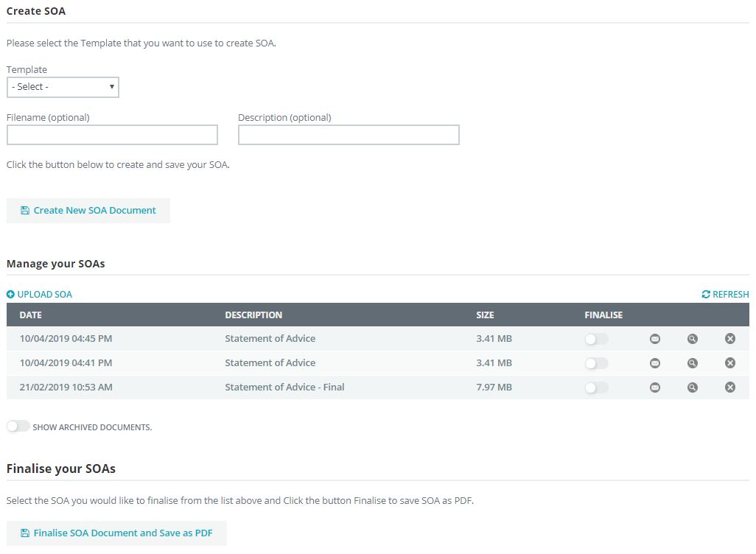Image resolution: width=756 pixels, height=554 pixels.
Task: Focus the Filename optional text field
Action: click(x=112, y=135)
